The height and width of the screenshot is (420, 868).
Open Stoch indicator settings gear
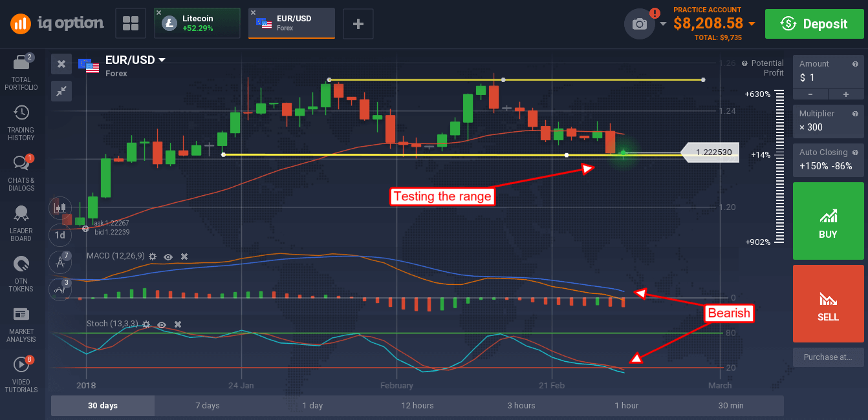pyautogui.click(x=146, y=324)
